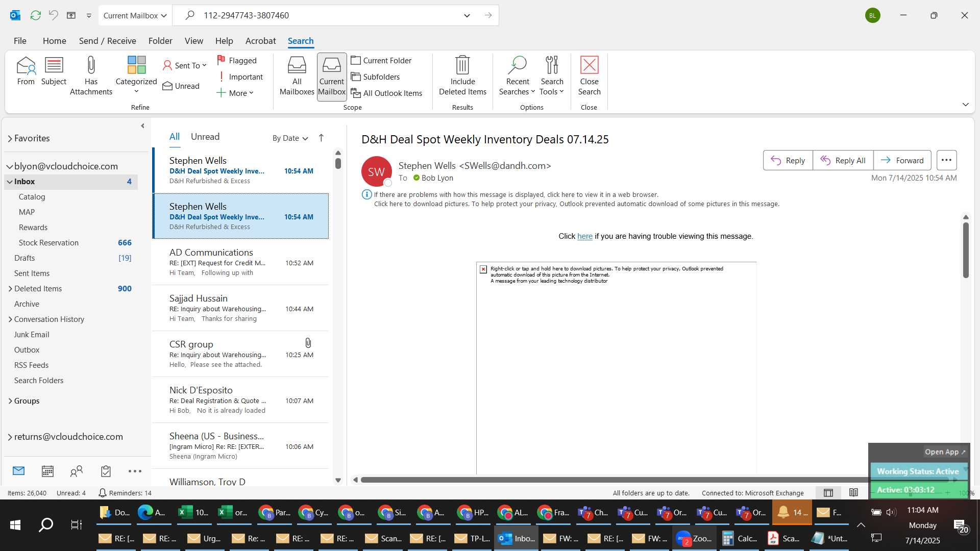Viewport: 980px width, 551px height.
Task: Click the 'here' link in message
Action: click(584, 236)
